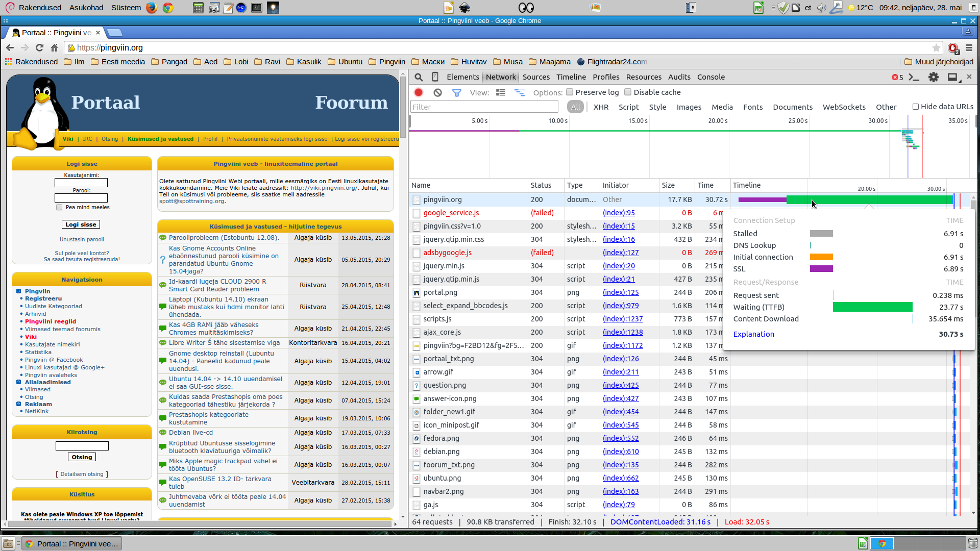The height and width of the screenshot is (551, 980).
Task: Reload the pingviin.org page
Action: tap(39, 47)
